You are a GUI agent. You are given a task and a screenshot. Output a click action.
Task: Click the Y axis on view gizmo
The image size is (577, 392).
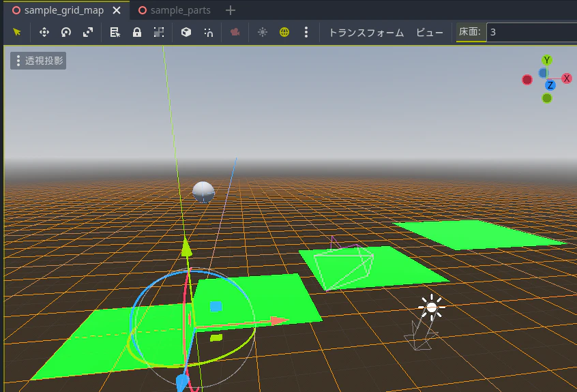[x=547, y=60]
